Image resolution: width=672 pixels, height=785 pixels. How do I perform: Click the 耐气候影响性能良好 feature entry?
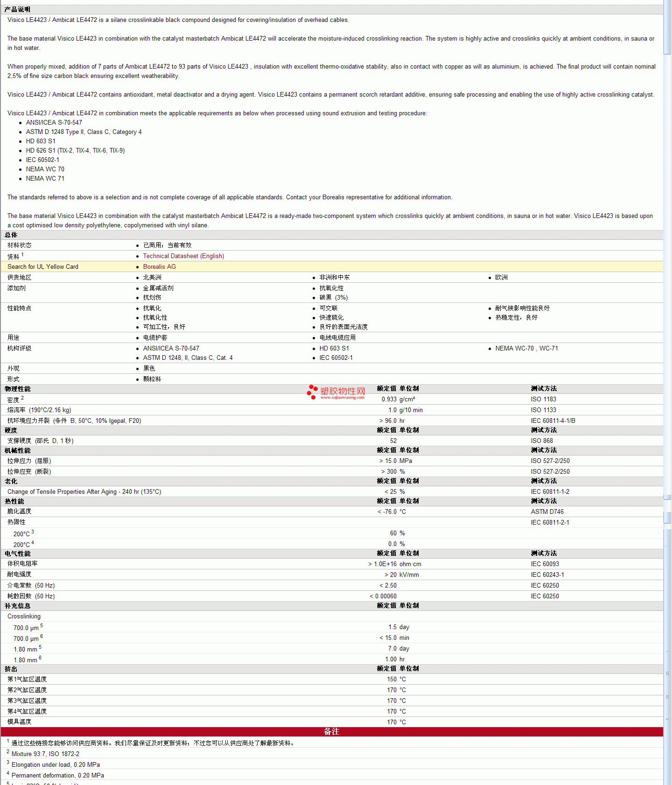pyautogui.click(x=523, y=308)
